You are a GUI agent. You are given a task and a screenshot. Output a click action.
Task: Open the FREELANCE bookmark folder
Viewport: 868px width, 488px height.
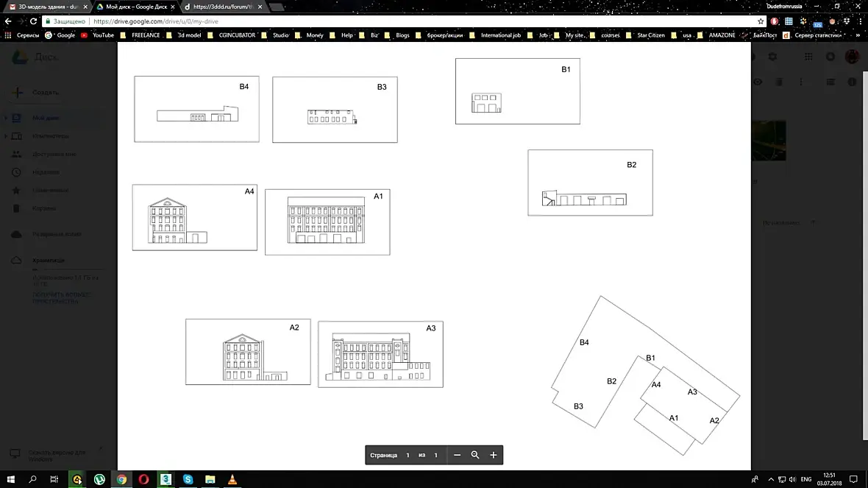(x=140, y=35)
